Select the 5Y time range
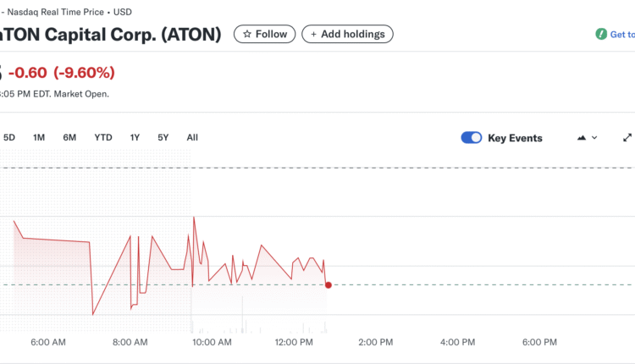The image size is (635, 364). (163, 137)
